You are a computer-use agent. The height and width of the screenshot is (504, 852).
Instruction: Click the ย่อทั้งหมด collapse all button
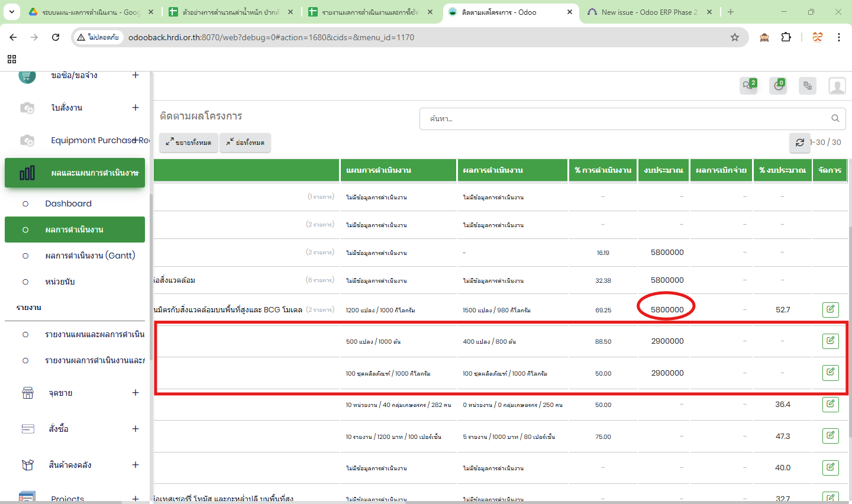pyautogui.click(x=246, y=143)
